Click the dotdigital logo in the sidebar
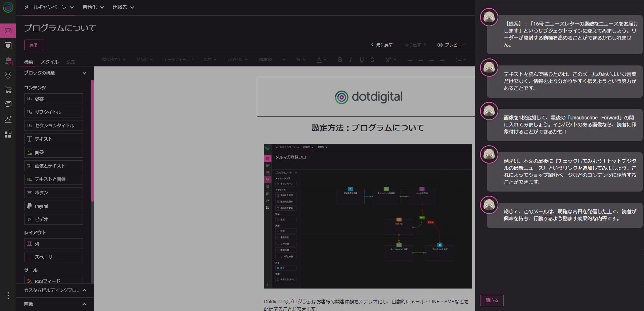 8,7
